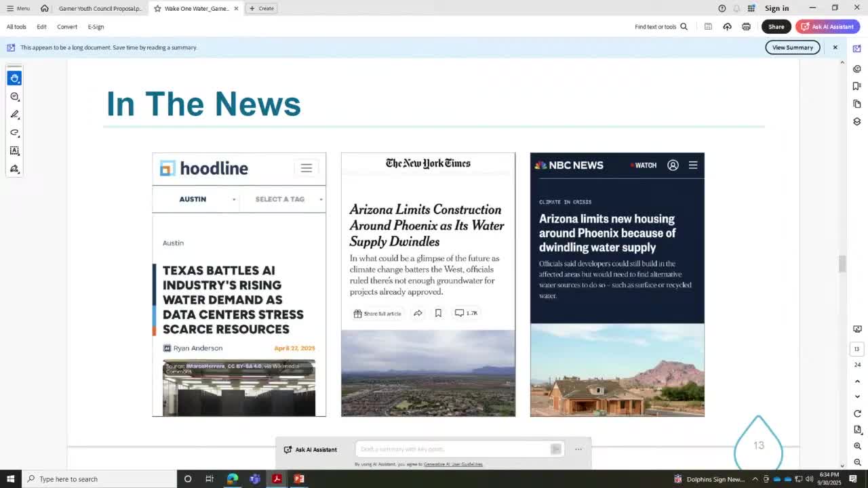Click the cloud upload icon
Viewport: 868px width, 488px height.
click(x=727, y=26)
